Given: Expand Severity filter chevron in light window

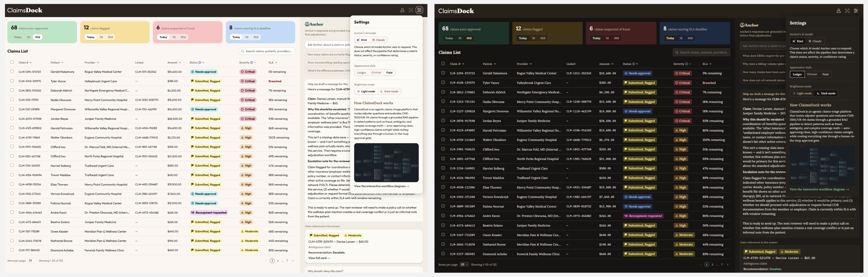Looking at the screenshot, I should tap(255, 63).
